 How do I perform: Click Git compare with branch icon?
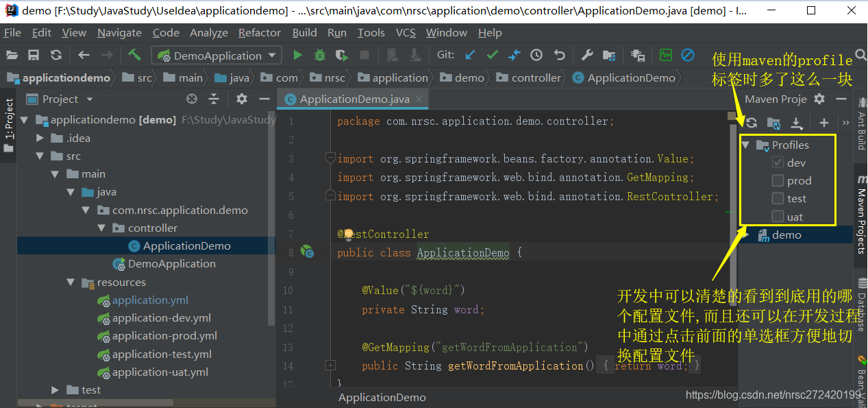(514, 56)
